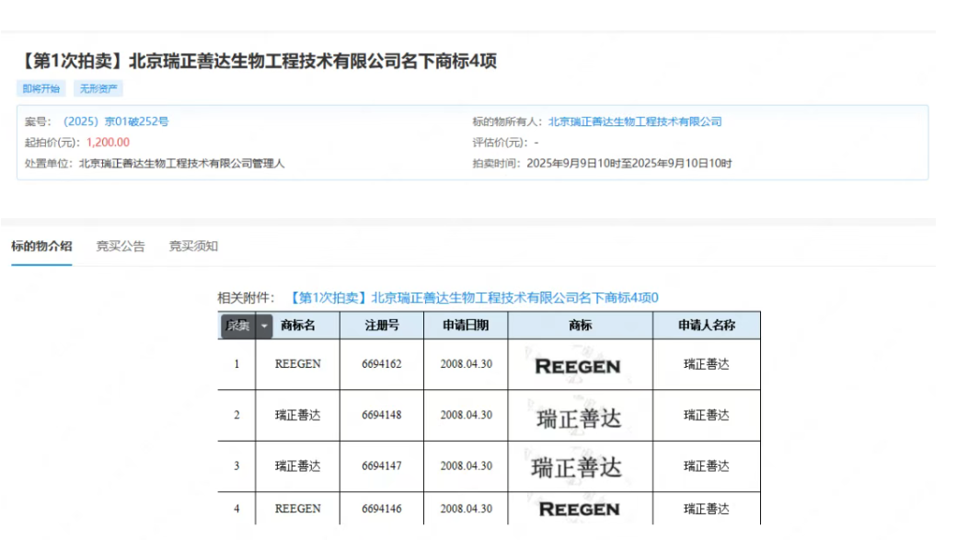The width and height of the screenshot is (980, 552).
Task: Click the 序号 column header button
Action: pos(237,326)
